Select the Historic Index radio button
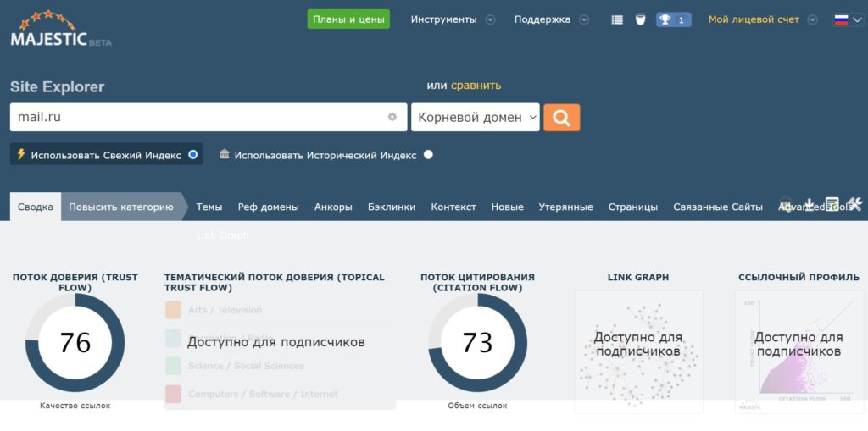The width and height of the screenshot is (868, 431). [x=428, y=154]
